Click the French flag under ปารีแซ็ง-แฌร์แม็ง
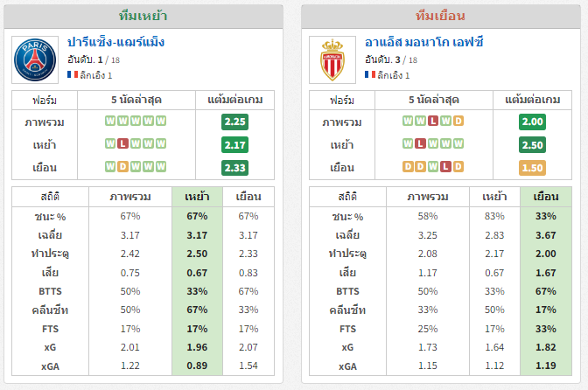Image resolution: width=588 pixels, height=390 pixels. (x=73, y=74)
